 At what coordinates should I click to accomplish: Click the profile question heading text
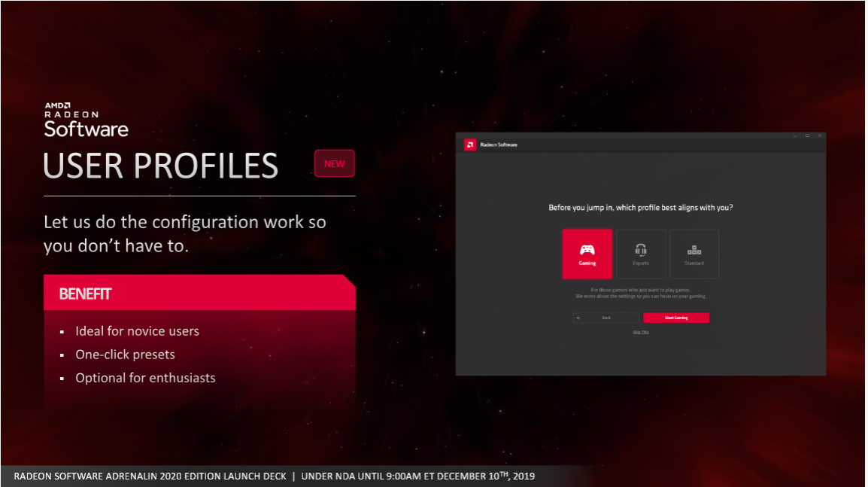pyautogui.click(x=640, y=208)
